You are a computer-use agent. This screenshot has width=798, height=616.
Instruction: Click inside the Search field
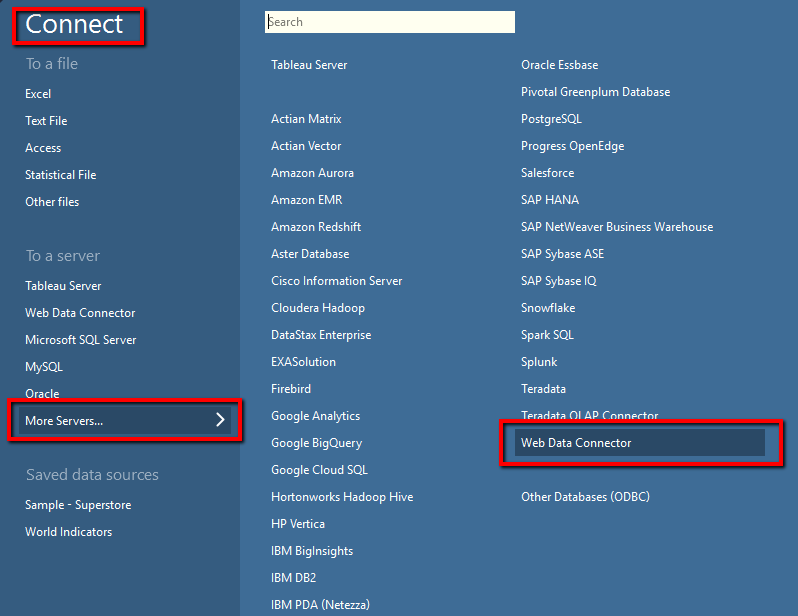[x=390, y=22]
